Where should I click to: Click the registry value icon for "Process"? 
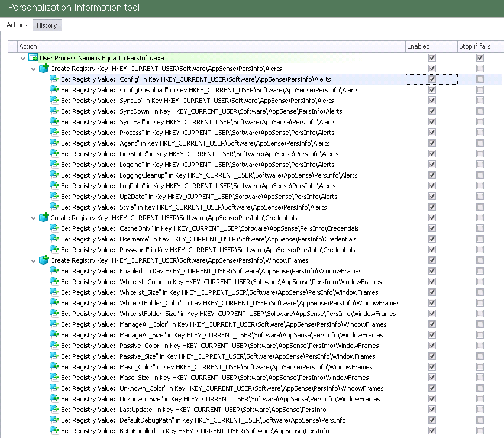(54, 132)
